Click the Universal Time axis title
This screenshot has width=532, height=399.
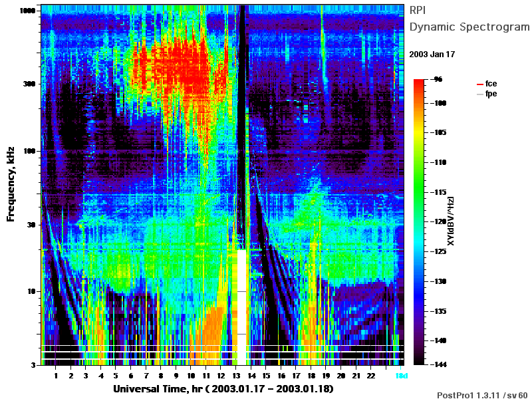click(x=223, y=389)
